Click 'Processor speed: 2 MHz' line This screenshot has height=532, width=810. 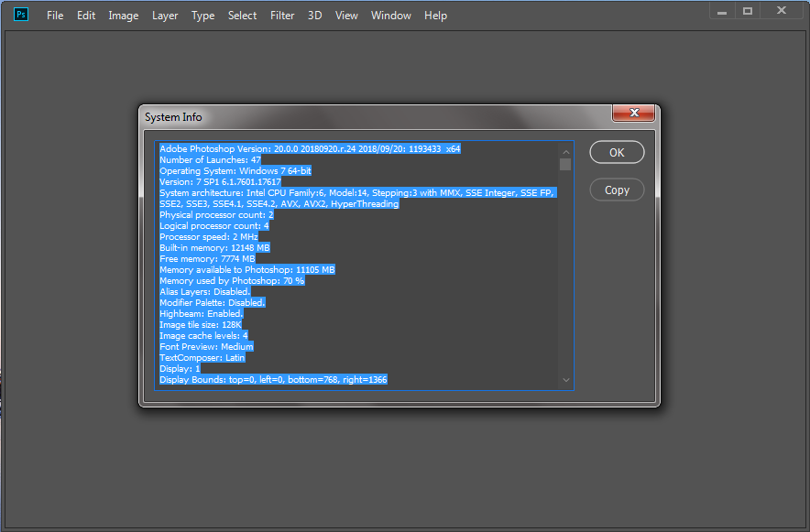tap(209, 237)
